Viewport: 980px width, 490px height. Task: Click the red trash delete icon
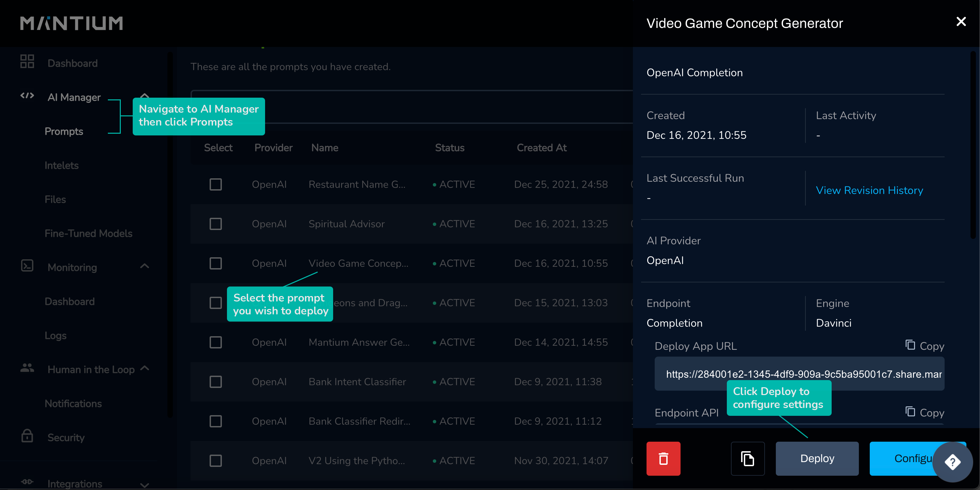(x=663, y=458)
